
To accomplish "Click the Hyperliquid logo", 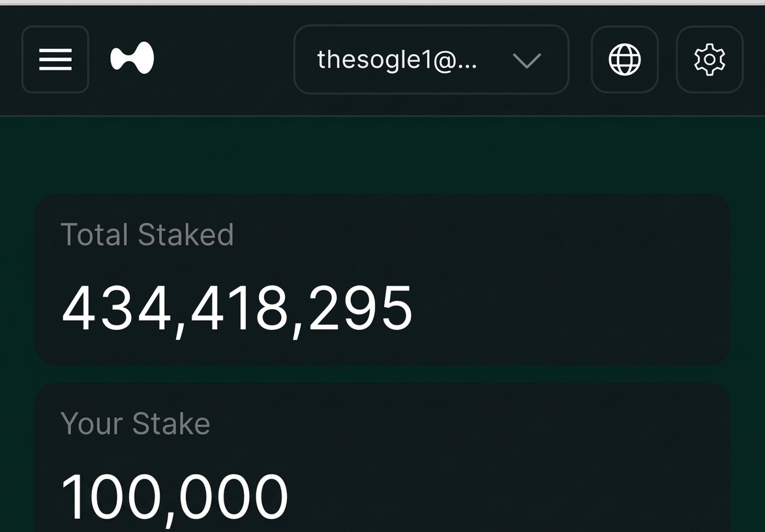I will [132, 59].
